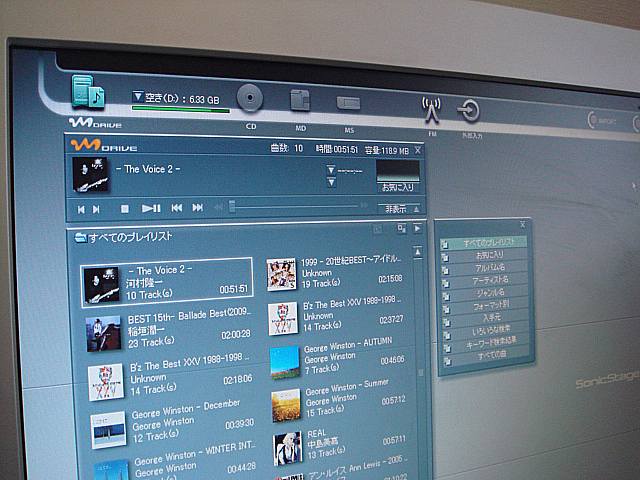Choose アーティスト名 in the side menu
Screen dimensions: 640x480
485,280
